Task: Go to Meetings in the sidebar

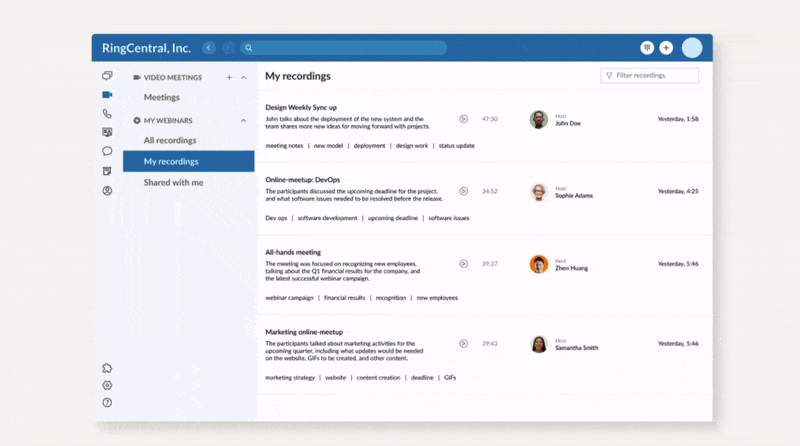Action: (x=162, y=97)
